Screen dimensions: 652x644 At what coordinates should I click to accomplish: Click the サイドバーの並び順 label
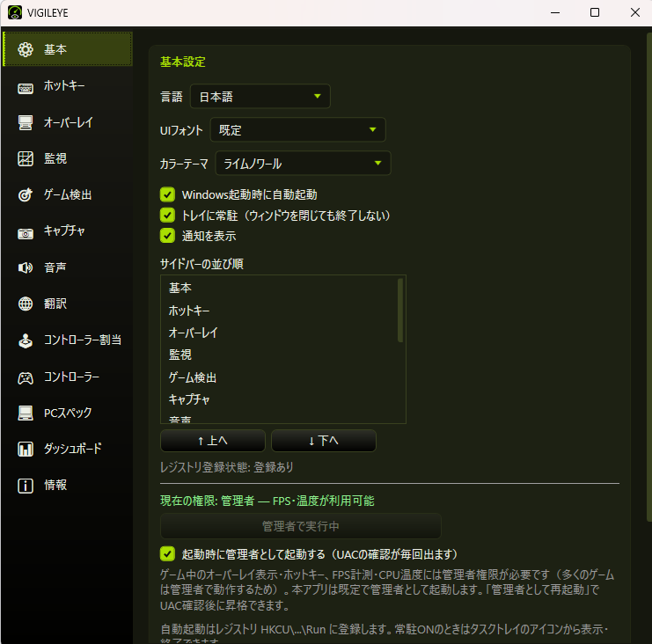pyautogui.click(x=201, y=264)
